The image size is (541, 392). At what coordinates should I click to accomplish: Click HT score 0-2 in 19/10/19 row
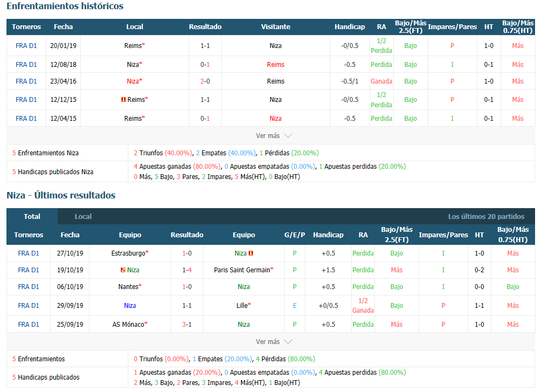pyautogui.click(x=479, y=270)
